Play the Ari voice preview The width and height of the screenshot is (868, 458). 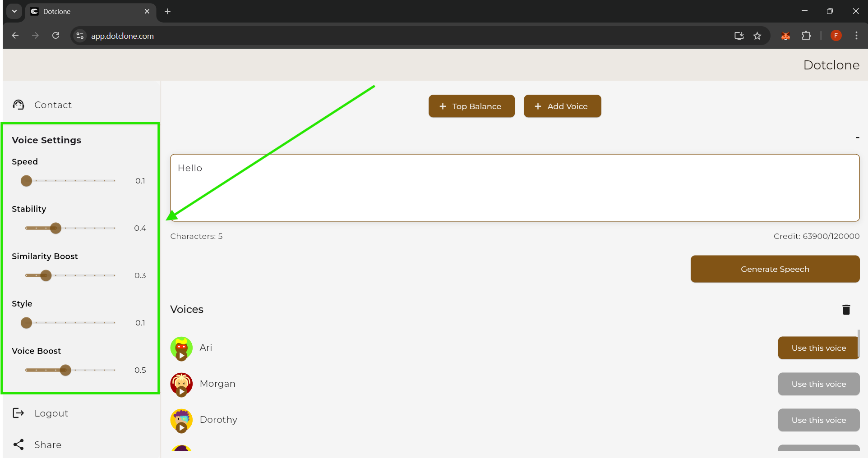pyautogui.click(x=181, y=356)
